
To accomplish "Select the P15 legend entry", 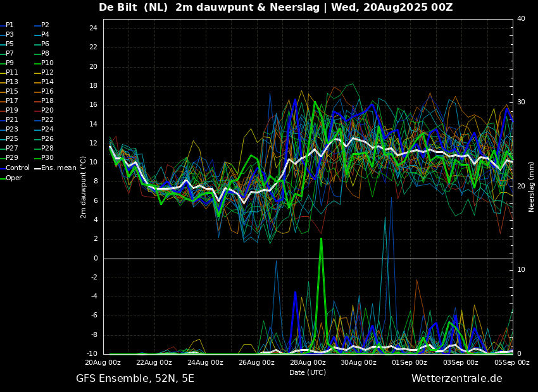I will [x=12, y=92].
